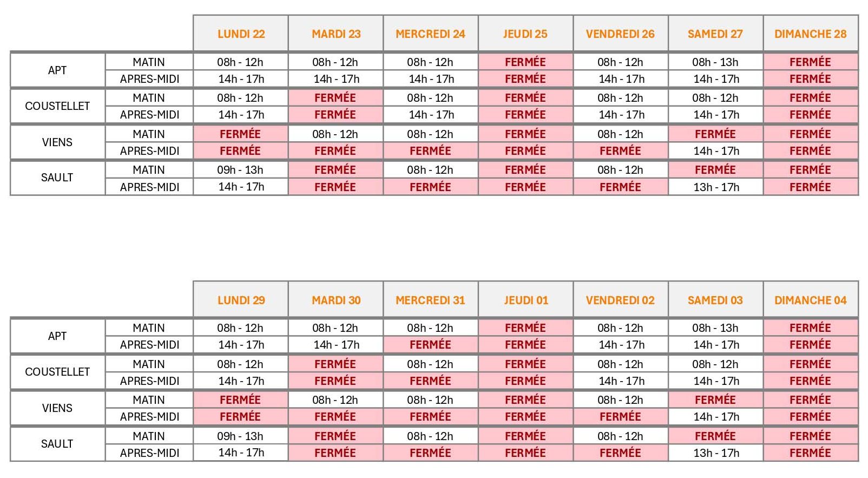Click SAULT 13h - 17h cell under Samedi 03

coord(716,453)
